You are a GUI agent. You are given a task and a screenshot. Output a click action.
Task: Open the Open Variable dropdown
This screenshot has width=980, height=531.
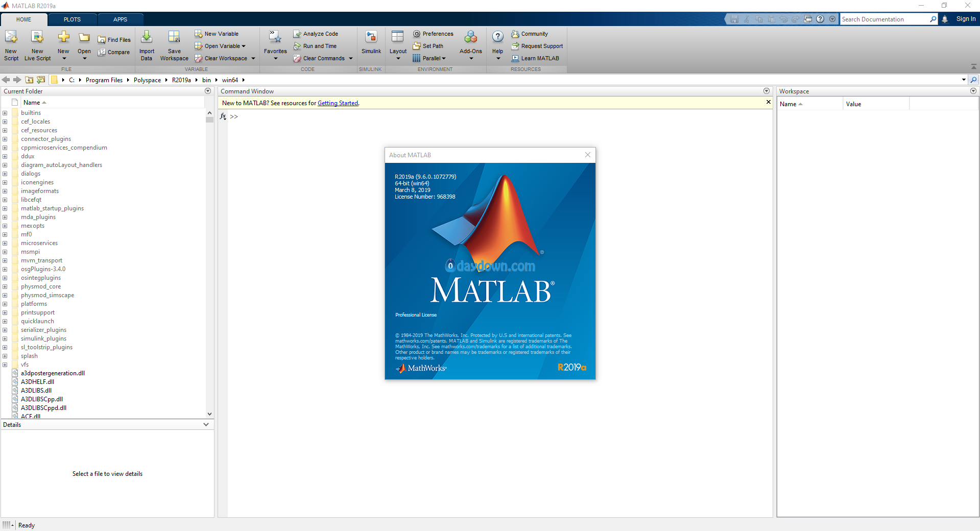click(x=244, y=46)
